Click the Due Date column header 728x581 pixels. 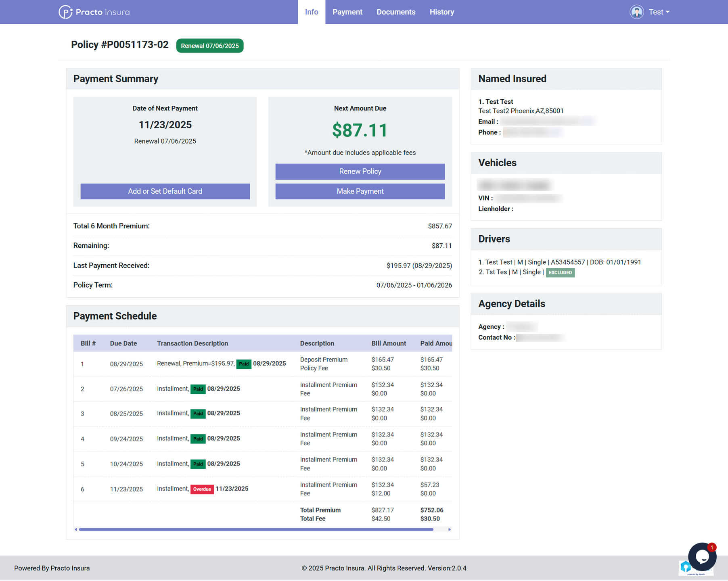pyautogui.click(x=123, y=343)
